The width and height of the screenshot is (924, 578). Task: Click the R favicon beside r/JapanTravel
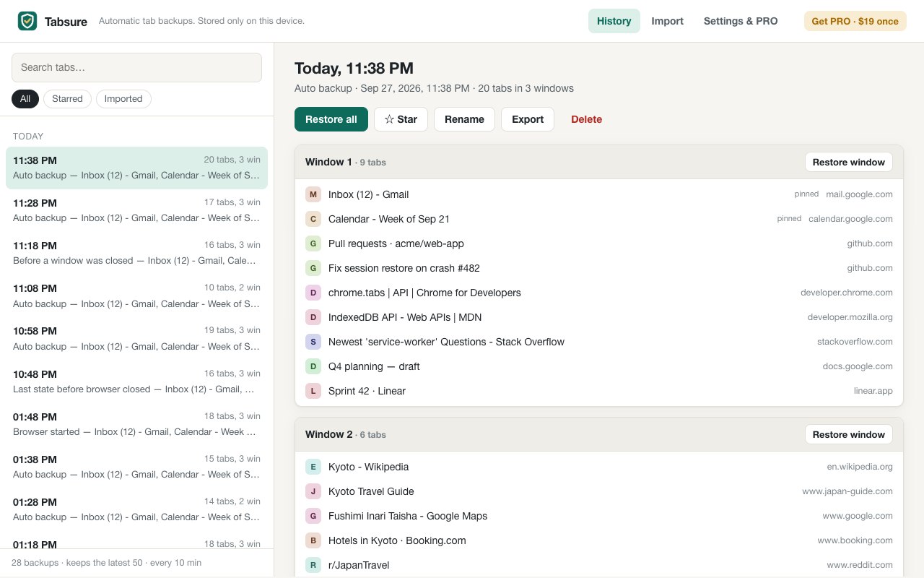[313, 565]
